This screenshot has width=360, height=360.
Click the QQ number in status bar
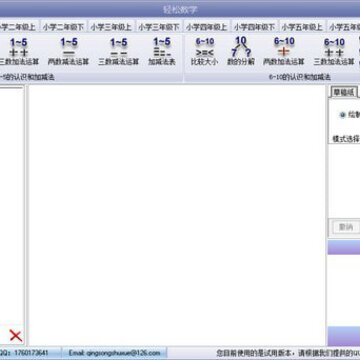[24, 353]
